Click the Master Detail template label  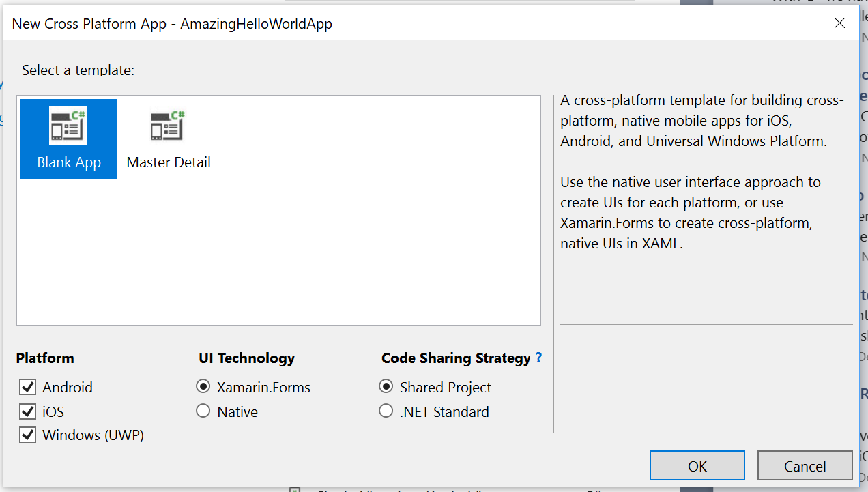point(168,162)
